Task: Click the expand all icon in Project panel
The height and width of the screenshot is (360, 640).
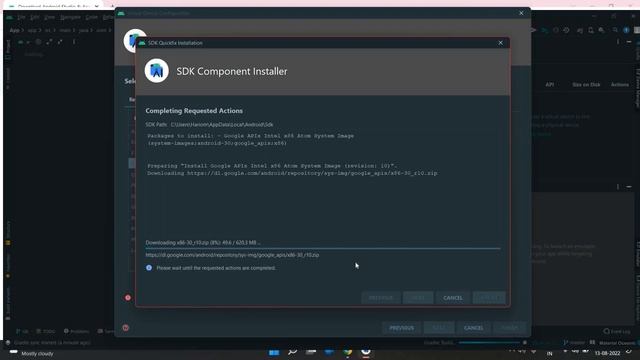Action: pos(49,42)
